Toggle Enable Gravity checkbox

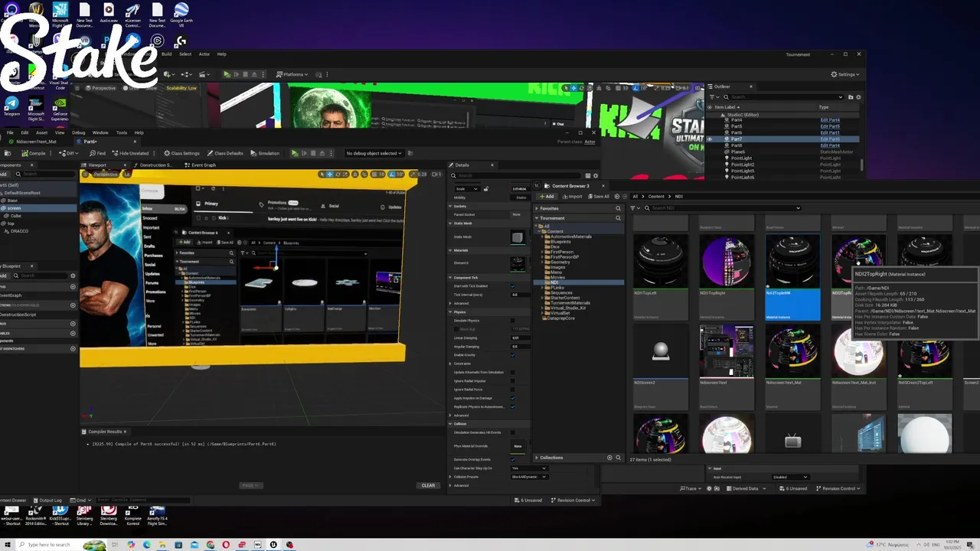click(513, 355)
